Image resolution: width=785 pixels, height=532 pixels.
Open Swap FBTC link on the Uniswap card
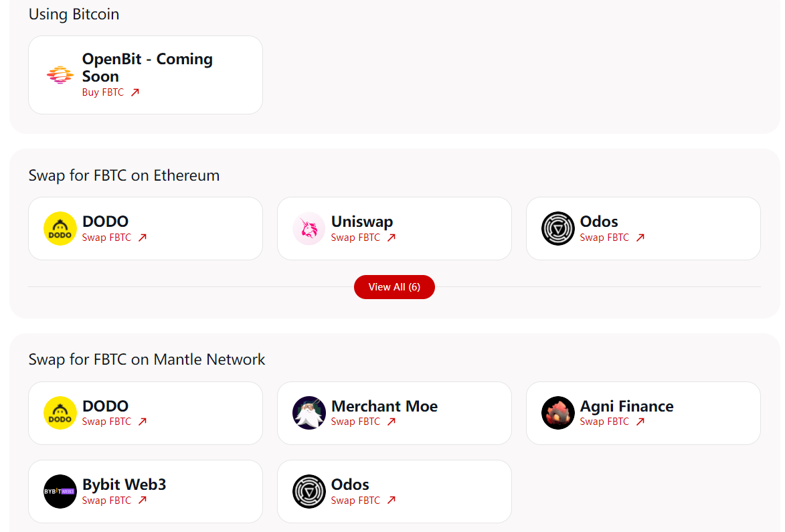355,238
